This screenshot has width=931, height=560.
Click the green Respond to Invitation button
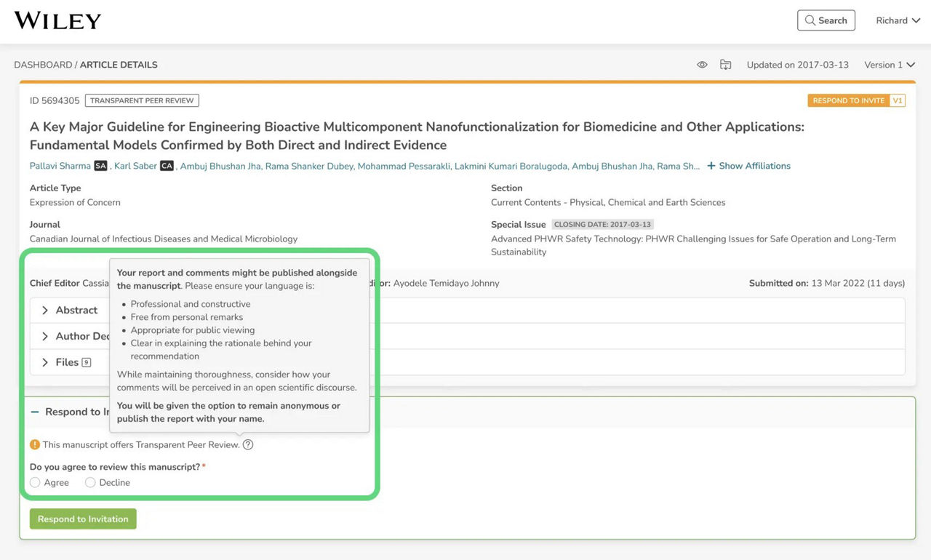(x=83, y=519)
